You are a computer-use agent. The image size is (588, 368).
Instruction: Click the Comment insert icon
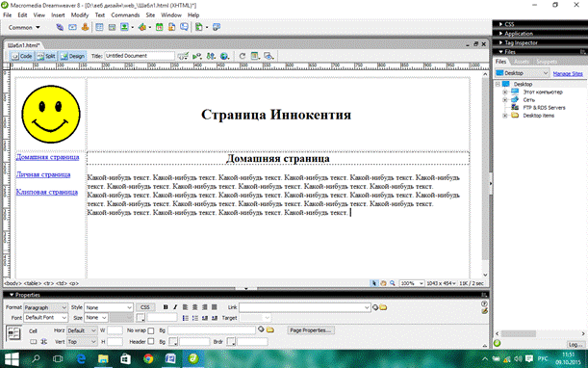pyautogui.click(x=184, y=27)
